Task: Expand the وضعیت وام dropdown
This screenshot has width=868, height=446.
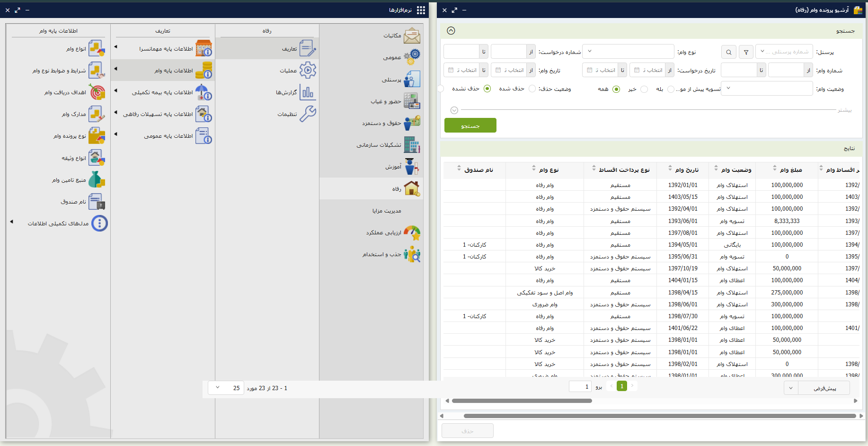Action: 767,89
